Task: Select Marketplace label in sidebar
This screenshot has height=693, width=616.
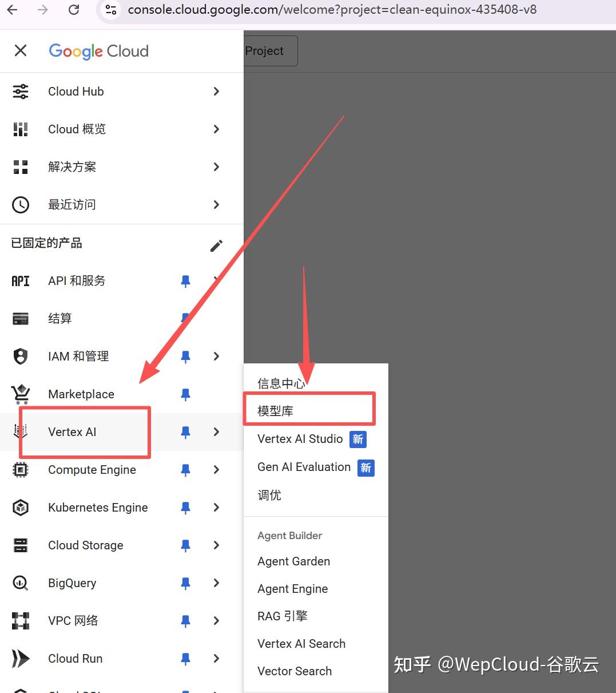Action: coord(81,394)
